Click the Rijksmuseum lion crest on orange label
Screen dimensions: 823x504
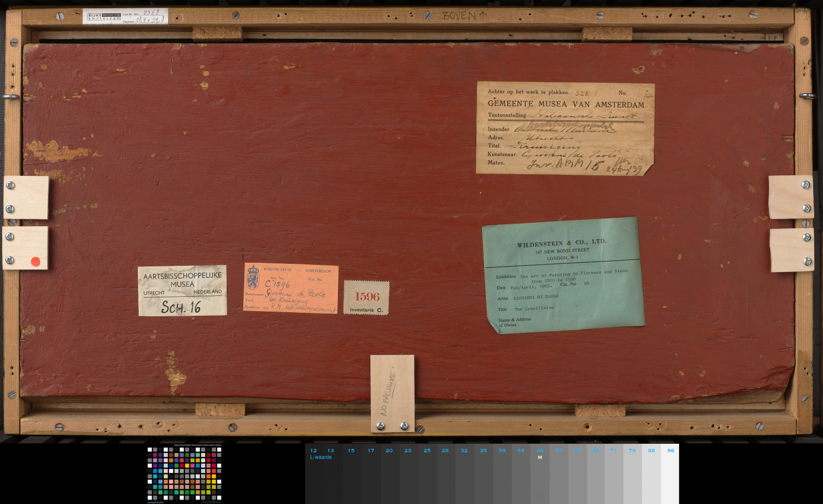coord(253,277)
